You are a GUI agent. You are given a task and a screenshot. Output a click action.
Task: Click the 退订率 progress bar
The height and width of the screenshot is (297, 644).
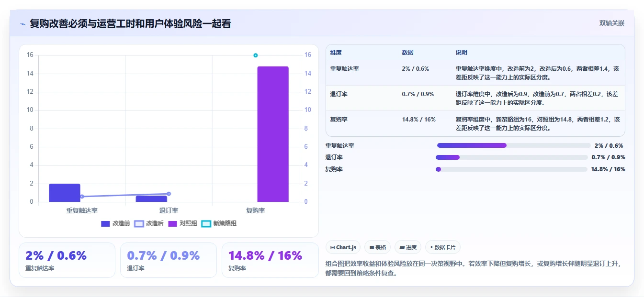tap(511, 157)
